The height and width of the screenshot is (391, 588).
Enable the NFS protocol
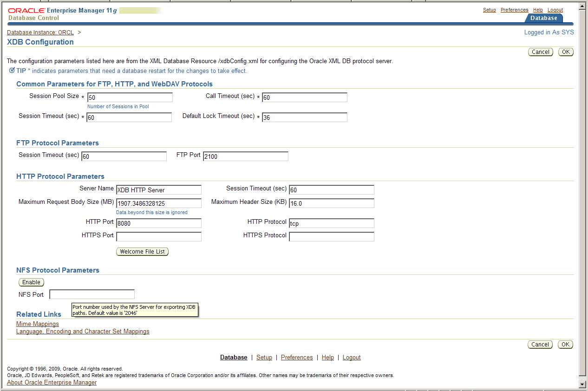click(x=31, y=282)
